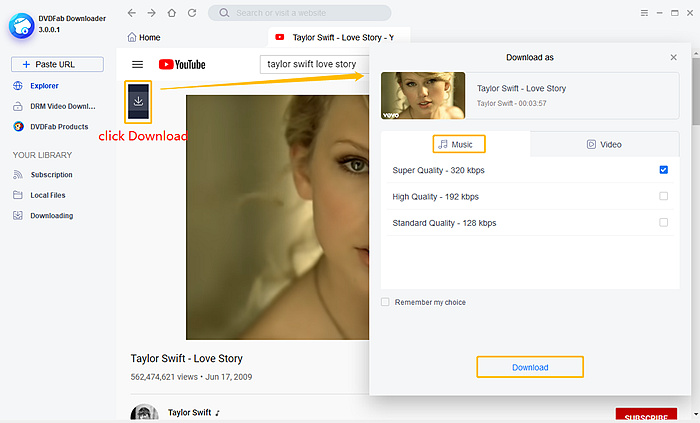The height and width of the screenshot is (423, 700).
Task: Enable Remember my choice
Action: tap(385, 302)
